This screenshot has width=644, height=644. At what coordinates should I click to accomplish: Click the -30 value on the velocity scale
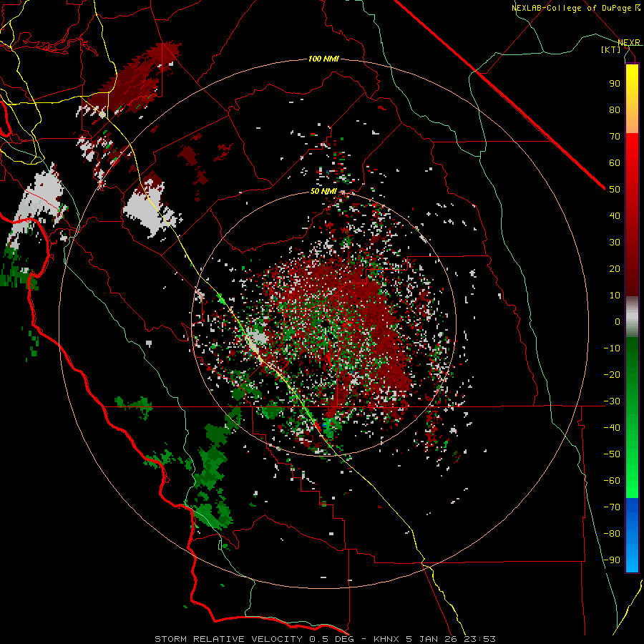point(612,401)
